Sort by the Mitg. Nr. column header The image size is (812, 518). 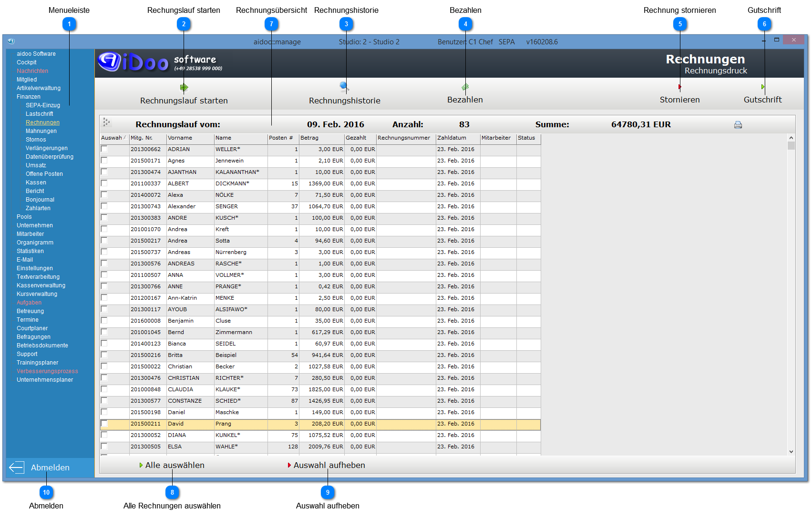[148, 138]
